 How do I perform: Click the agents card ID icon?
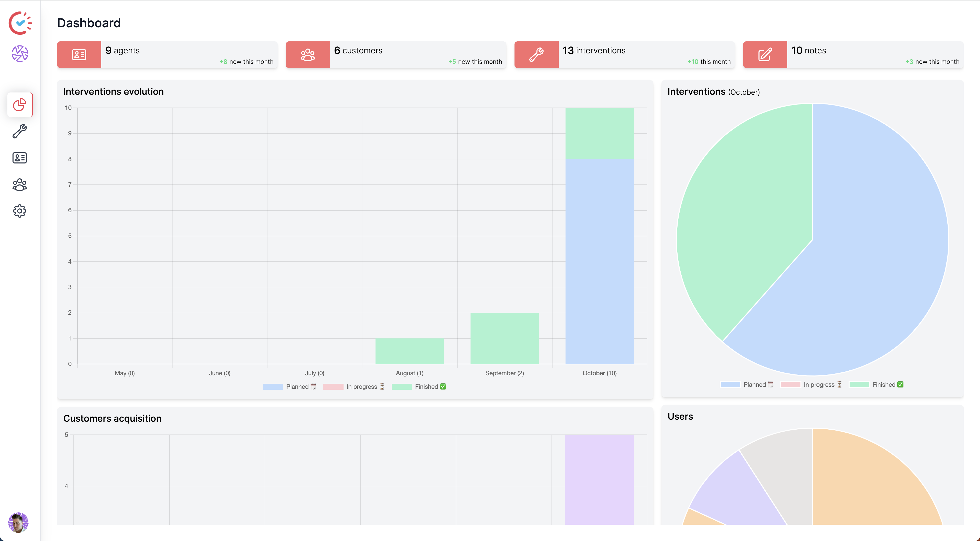point(79,55)
